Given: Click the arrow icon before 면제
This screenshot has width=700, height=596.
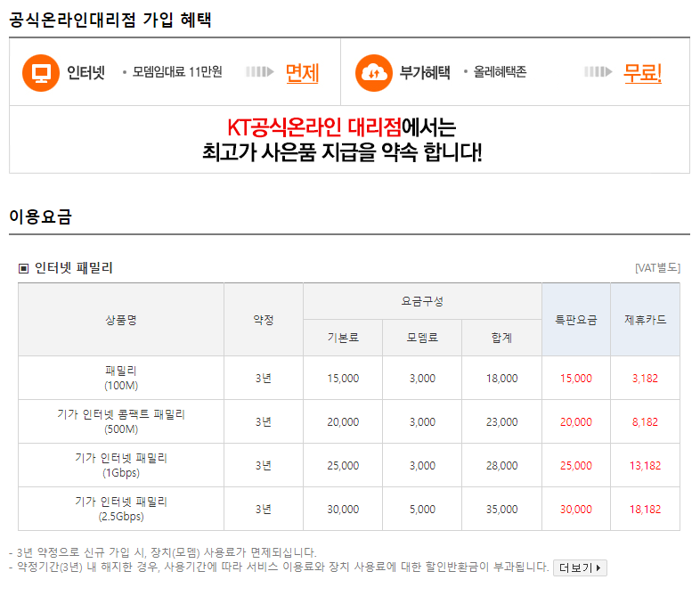Looking at the screenshot, I should [259, 72].
